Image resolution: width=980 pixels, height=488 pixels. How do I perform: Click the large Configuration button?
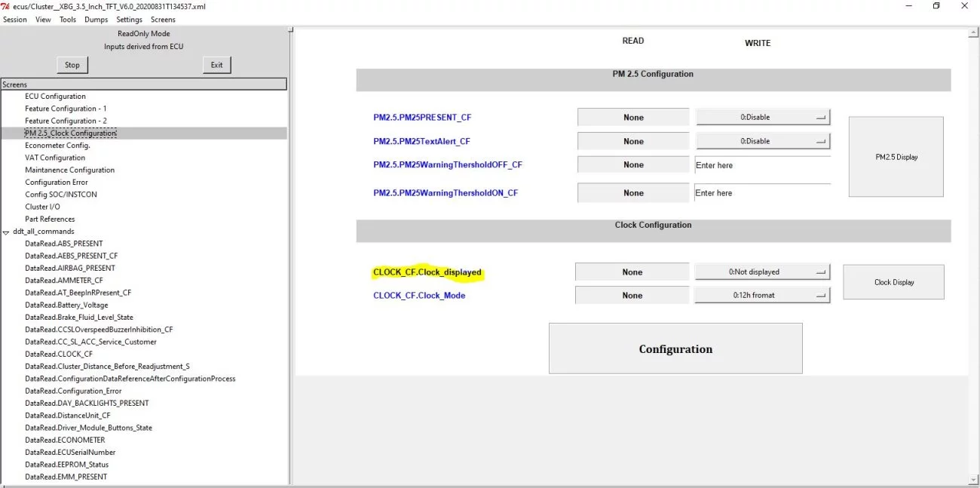(675, 349)
